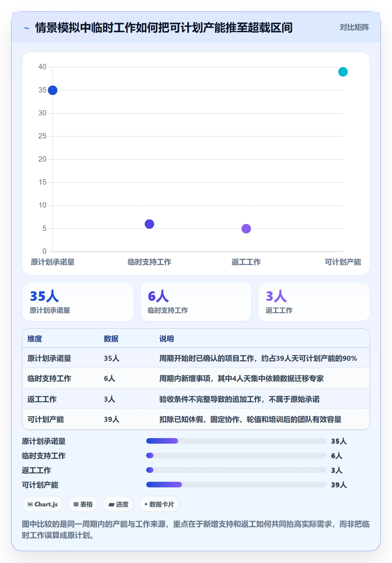
Task: Click the description starting with 扣除已知休假
Action: [x=250, y=419]
